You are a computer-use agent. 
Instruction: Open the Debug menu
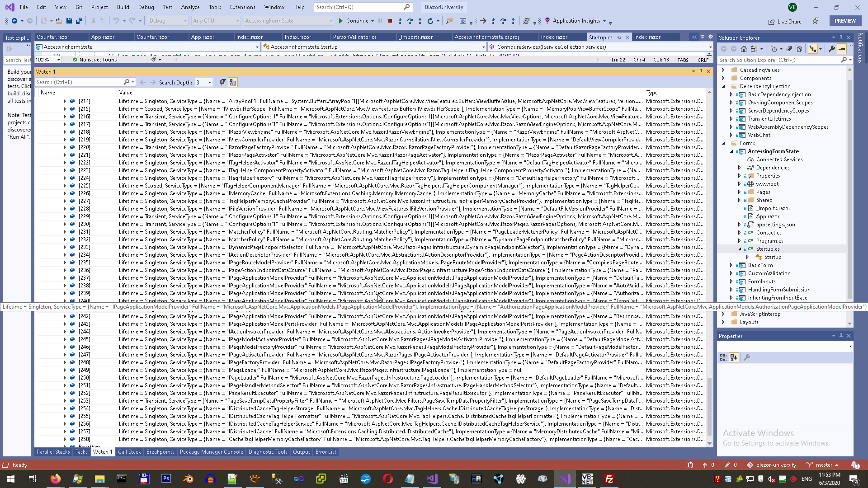tap(146, 7)
